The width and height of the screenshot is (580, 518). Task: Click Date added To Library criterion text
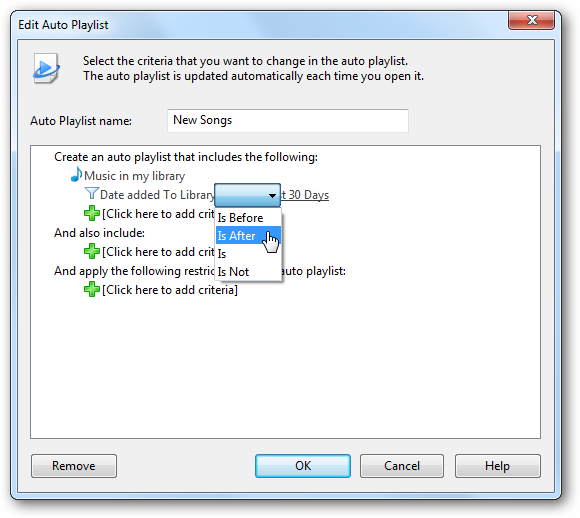pos(157,195)
